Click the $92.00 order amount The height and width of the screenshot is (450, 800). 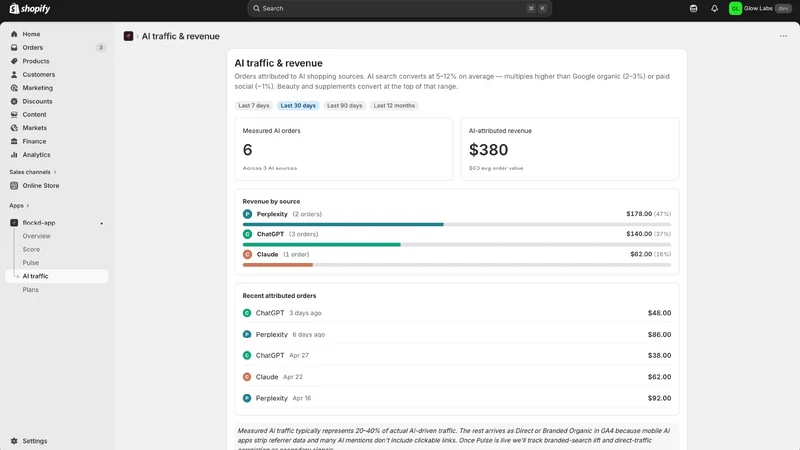[659, 398]
